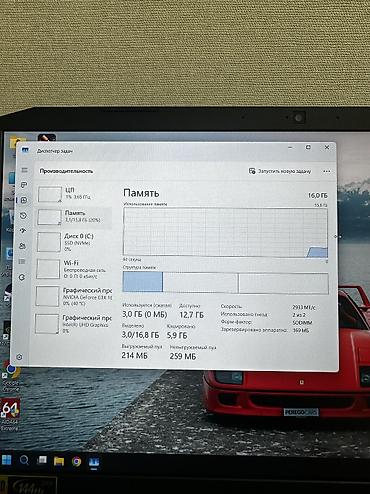Open the Services gear icon in sidebar

(x=22, y=277)
